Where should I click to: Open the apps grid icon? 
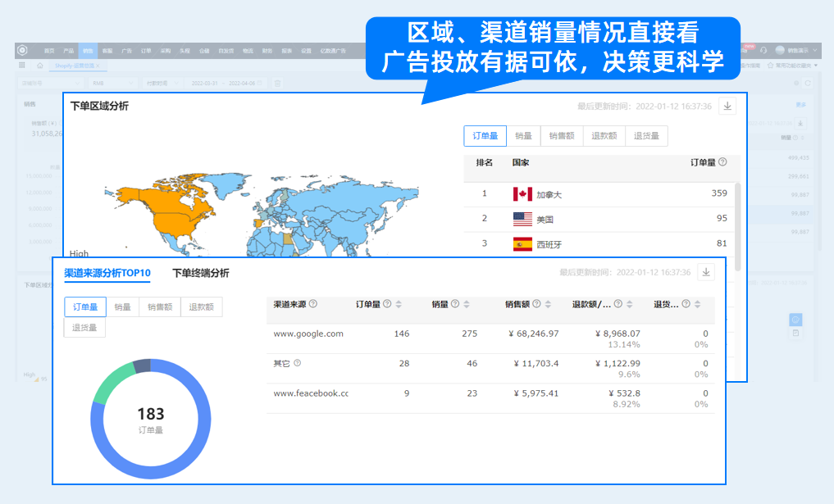click(22, 65)
